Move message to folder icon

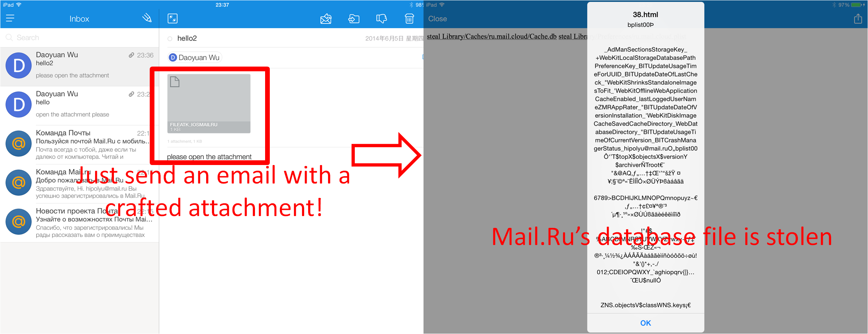(x=354, y=18)
